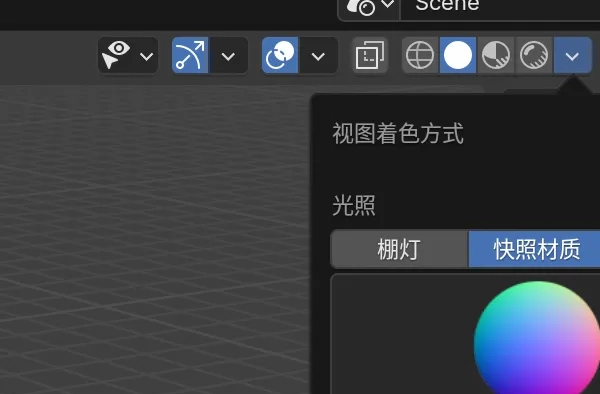Switch to Wireframe shading mode
600x394 pixels.
[420, 55]
